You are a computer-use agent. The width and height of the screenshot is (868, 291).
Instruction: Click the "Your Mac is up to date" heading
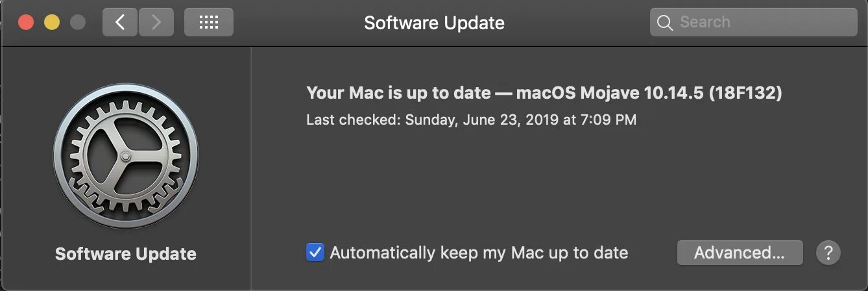[x=398, y=93]
